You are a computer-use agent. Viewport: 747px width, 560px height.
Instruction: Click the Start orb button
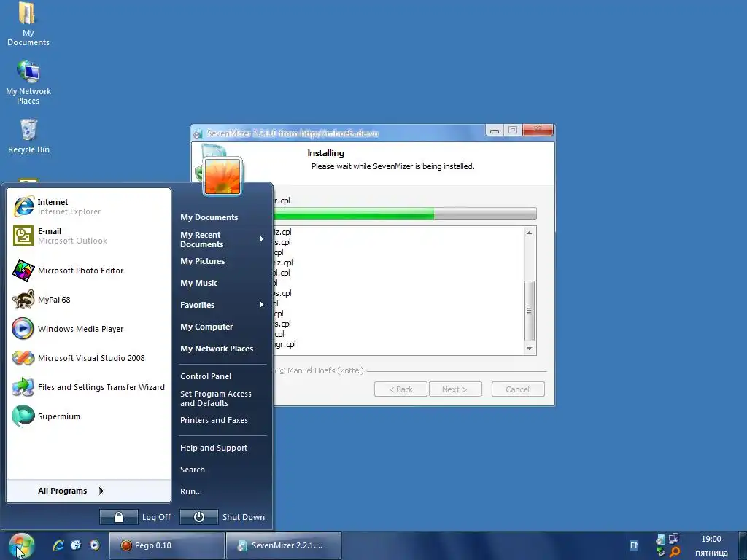tap(21, 545)
